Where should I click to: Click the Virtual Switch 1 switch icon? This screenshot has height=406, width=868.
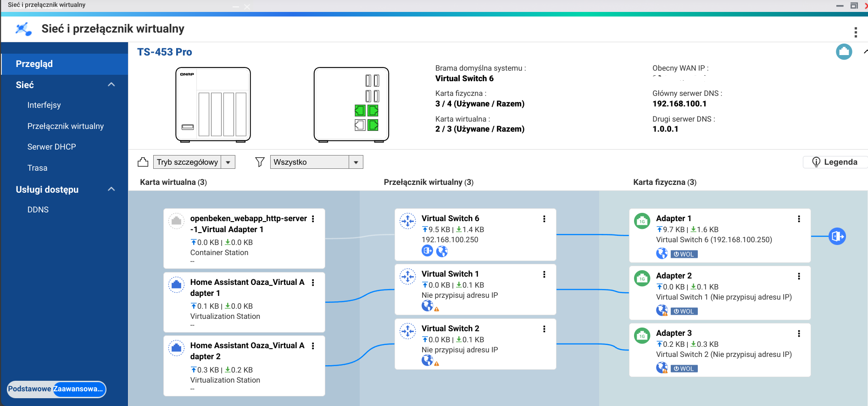[x=407, y=277]
